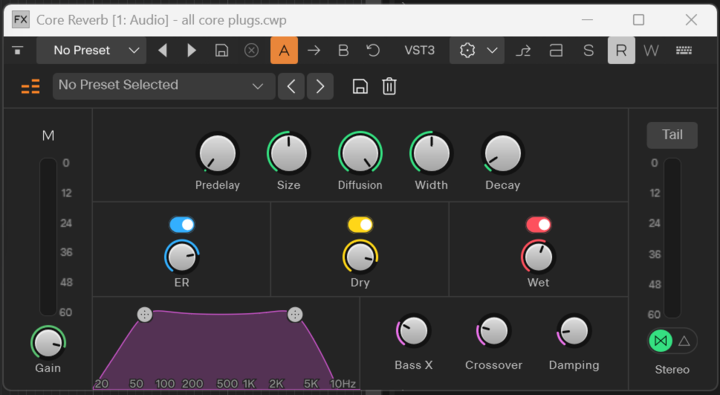Disable the red Wet switch
The height and width of the screenshot is (395, 720).
pyautogui.click(x=538, y=225)
